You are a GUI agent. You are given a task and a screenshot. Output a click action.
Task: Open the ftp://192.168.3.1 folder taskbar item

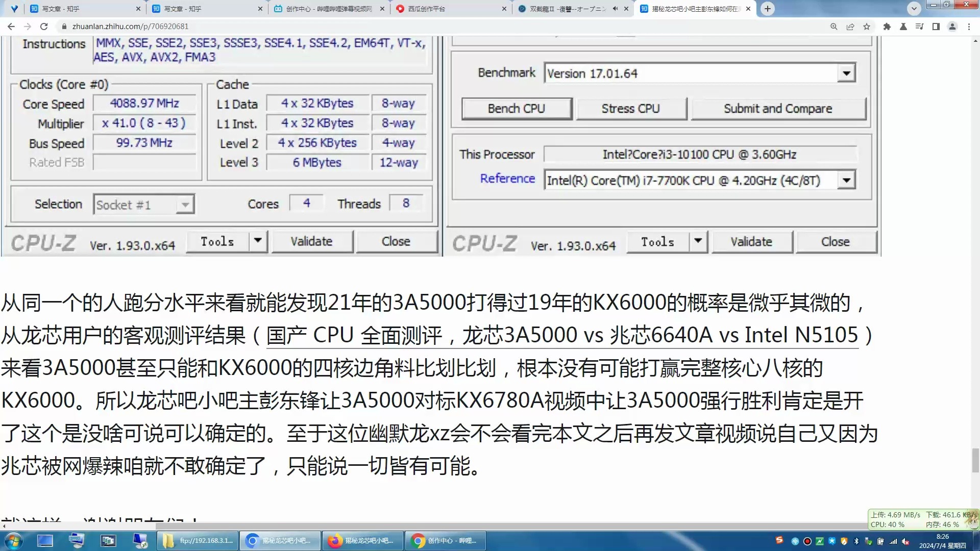coord(199,541)
